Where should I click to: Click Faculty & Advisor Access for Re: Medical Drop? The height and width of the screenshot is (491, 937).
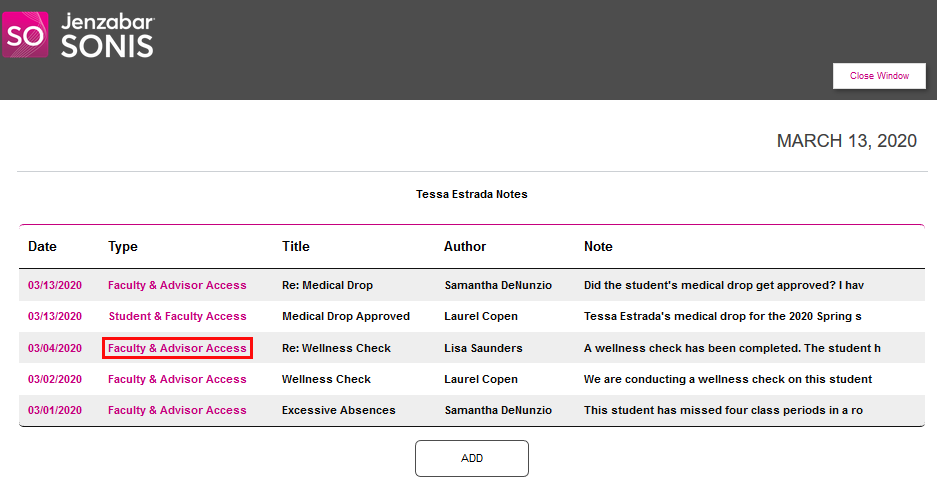tap(177, 286)
